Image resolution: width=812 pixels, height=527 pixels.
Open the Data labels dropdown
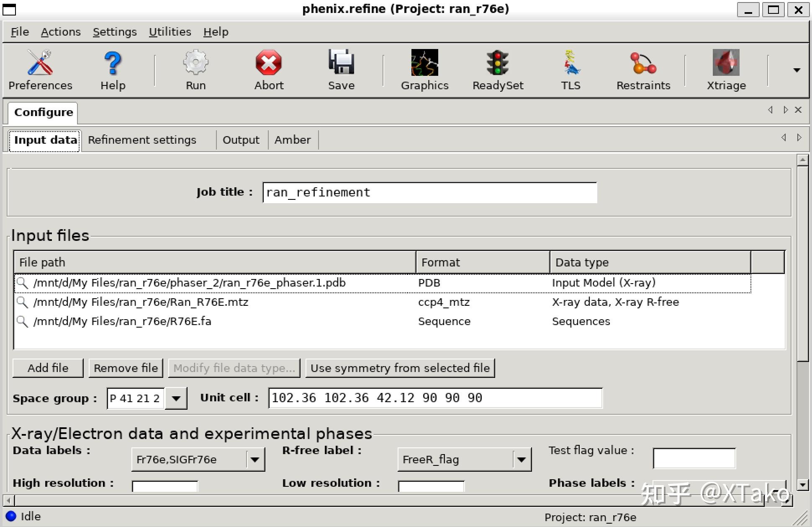coord(255,460)
